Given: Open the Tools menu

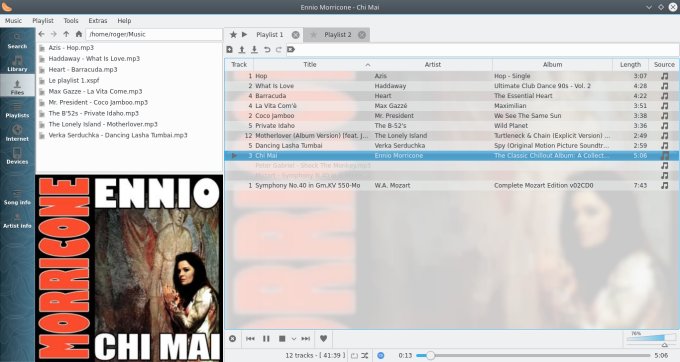Looking at the screenshot, I should [x=71, y=20].
